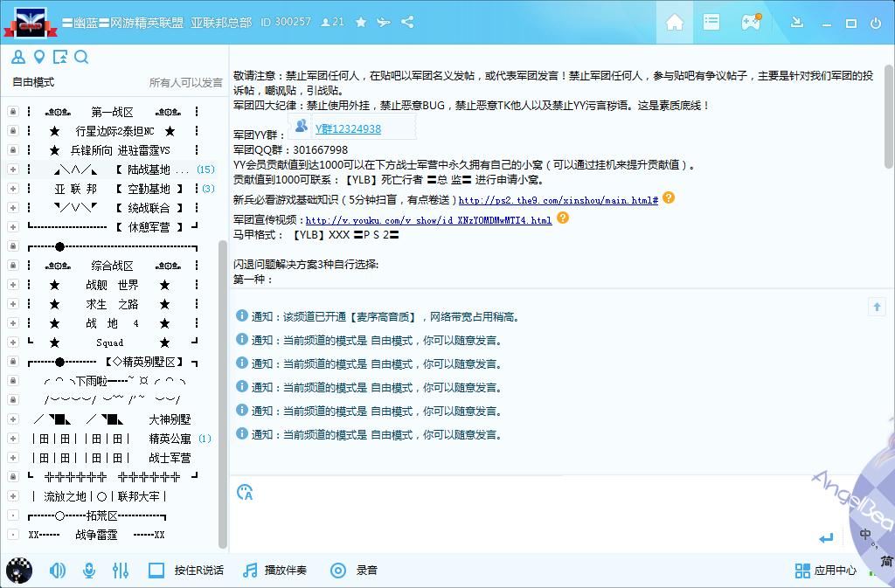895x588 pixels.
Task: Open the youku 军团宣传视频 link
Action: coord(428,220)
